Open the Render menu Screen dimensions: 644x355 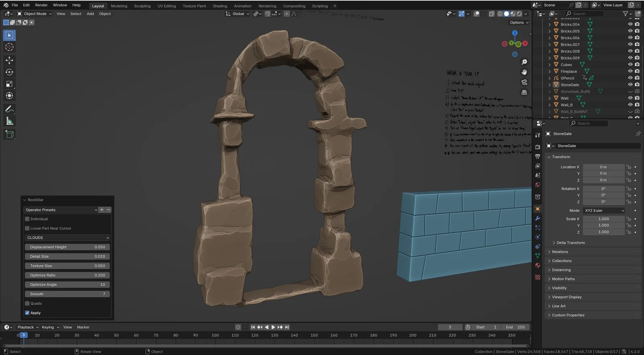coord(41,5)
